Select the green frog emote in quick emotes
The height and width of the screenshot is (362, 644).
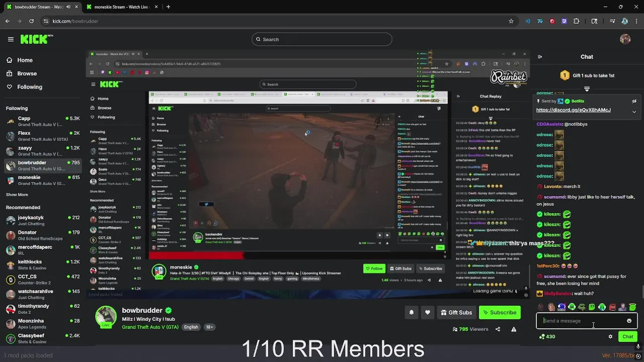point(582,307)
